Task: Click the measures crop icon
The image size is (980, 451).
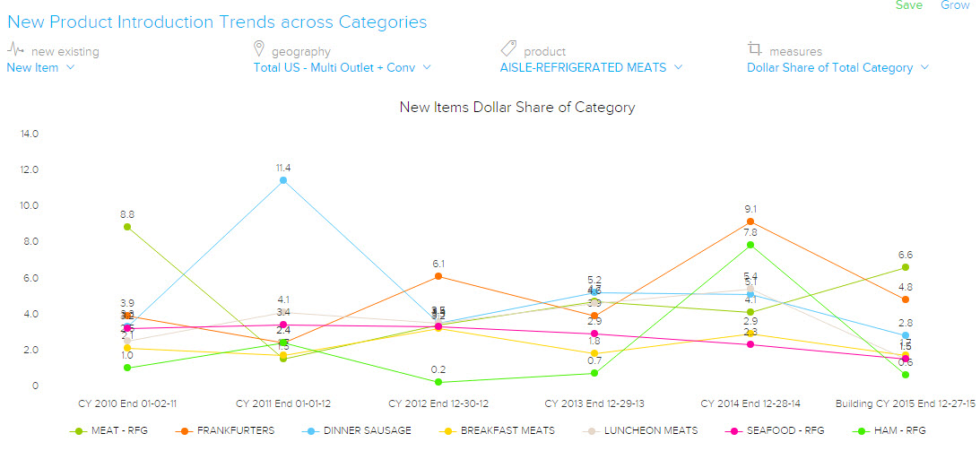Action: coord(755,49)
